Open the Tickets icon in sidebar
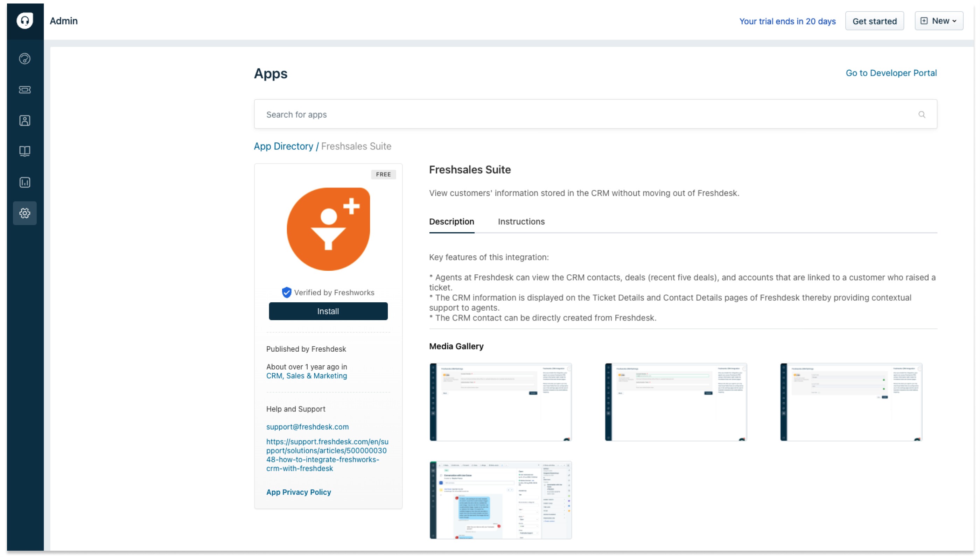Screen dimensions: 980x557 pos(25,90)
